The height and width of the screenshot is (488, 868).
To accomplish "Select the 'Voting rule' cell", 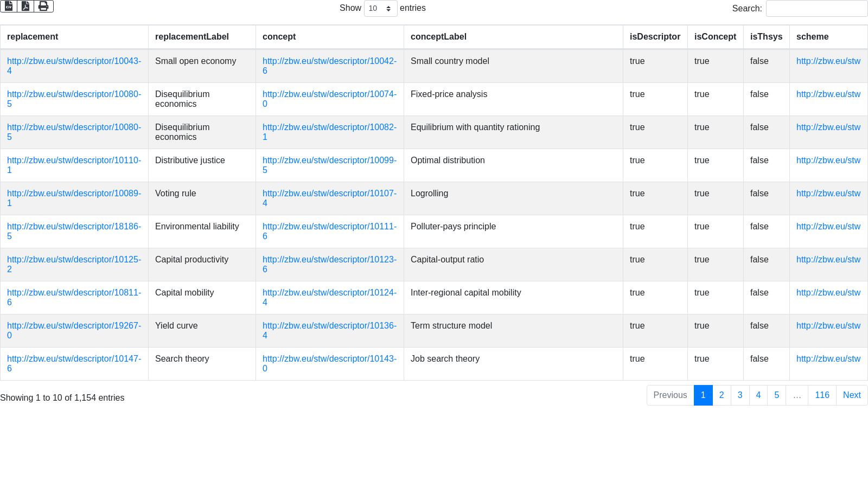I will (x=202, y=198).
